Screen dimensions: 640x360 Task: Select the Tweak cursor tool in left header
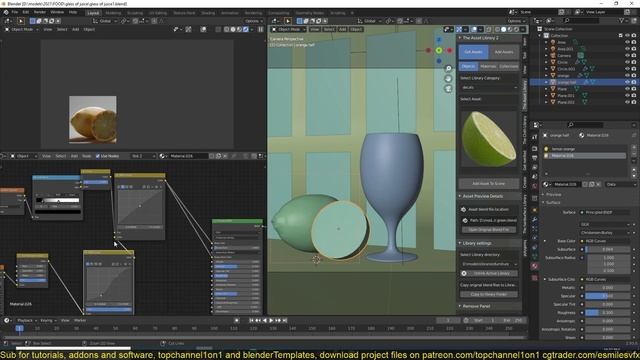click(x=21, y=21)
